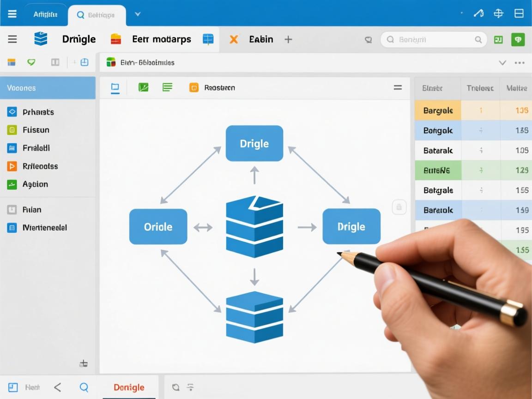Screen dimensions: 532x399
Task: Click the blue database stack icon beside Drnigle
Action: [41, 39]
